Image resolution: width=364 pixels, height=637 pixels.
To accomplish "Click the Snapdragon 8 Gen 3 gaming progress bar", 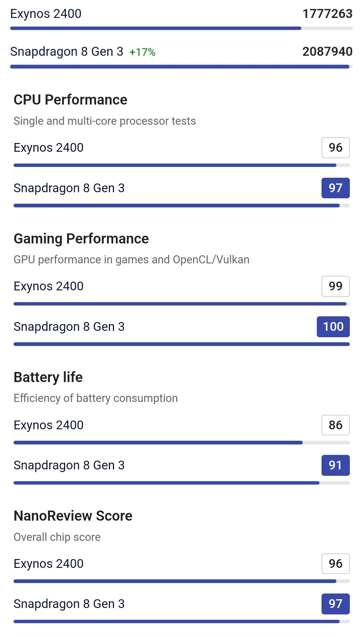I will (181, 344).
